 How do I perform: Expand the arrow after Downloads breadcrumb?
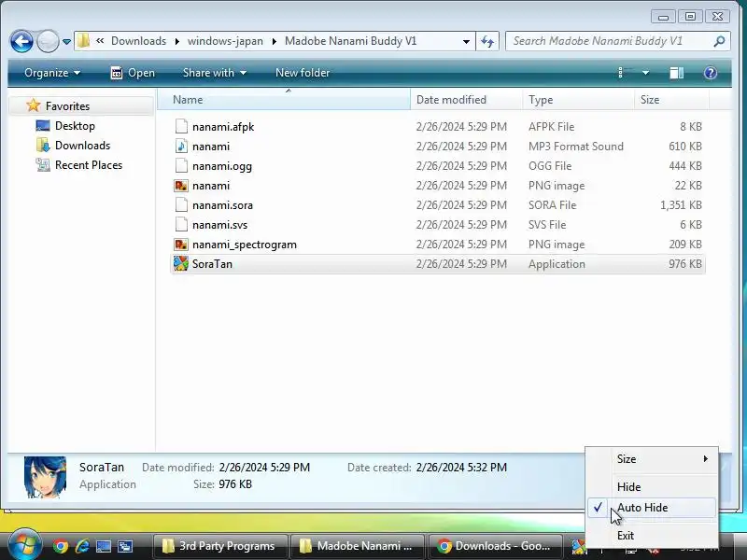176,41
